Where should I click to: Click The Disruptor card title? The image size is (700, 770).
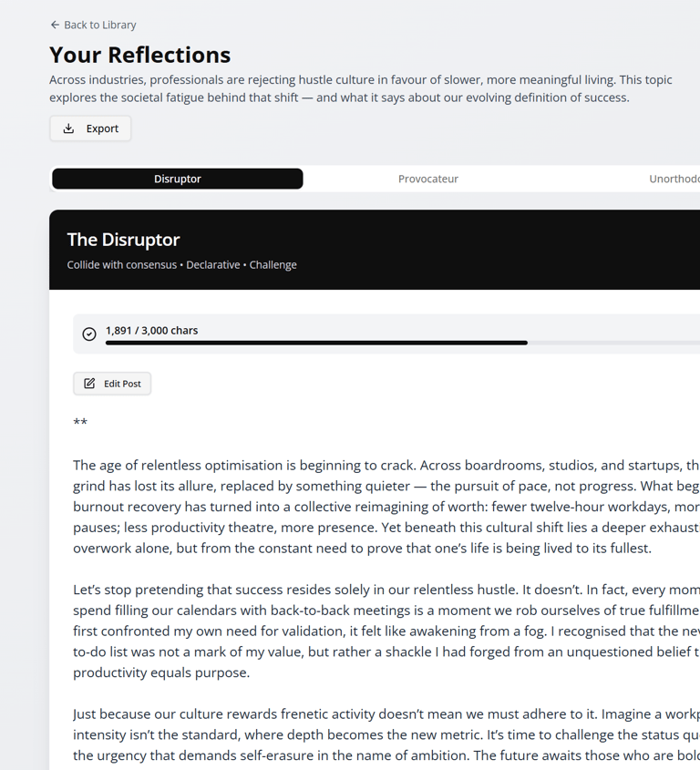(123, 240)
